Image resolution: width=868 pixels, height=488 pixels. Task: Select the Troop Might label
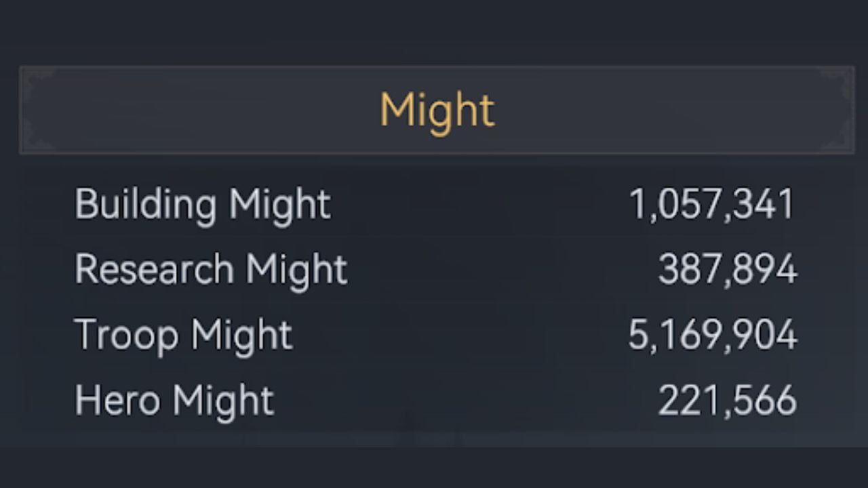point(184,335)
